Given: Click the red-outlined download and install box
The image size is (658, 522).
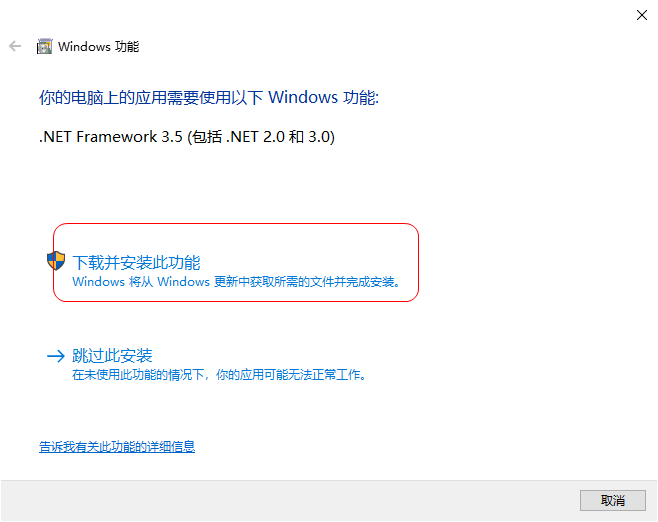Looking at the screenshot, I should [236, 262].
